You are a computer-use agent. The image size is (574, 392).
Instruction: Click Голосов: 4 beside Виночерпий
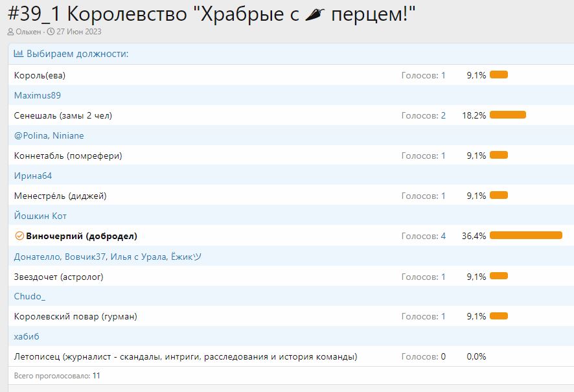(x=423, y=236)
